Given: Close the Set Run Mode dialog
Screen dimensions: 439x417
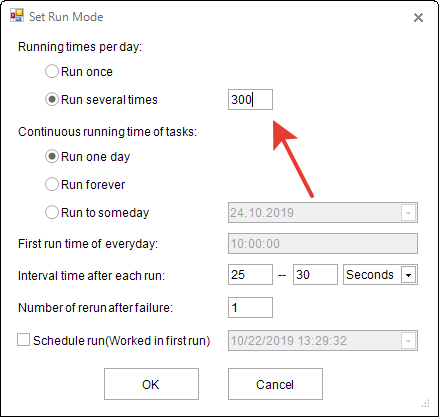Looking at the screenshot, I should pyautogui.click(x=418, y=17).
